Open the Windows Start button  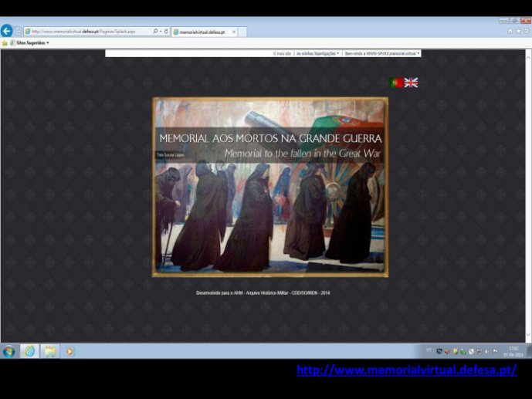9,352
